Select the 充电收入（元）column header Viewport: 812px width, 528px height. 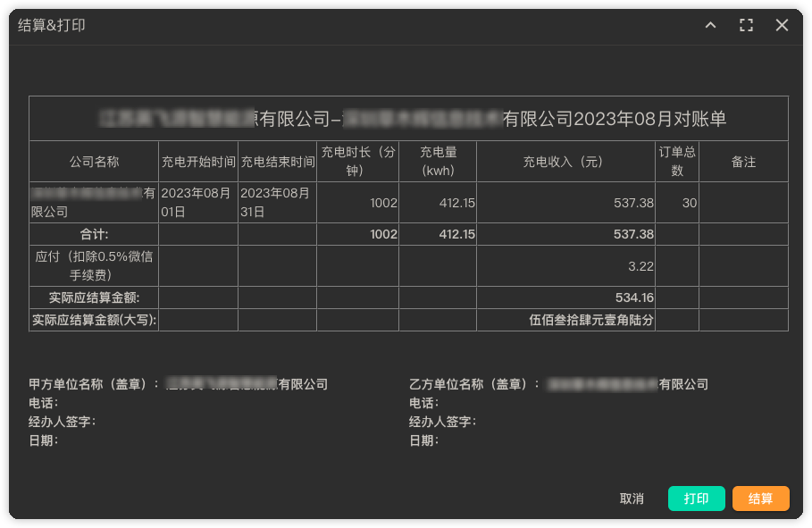(566, 162)
